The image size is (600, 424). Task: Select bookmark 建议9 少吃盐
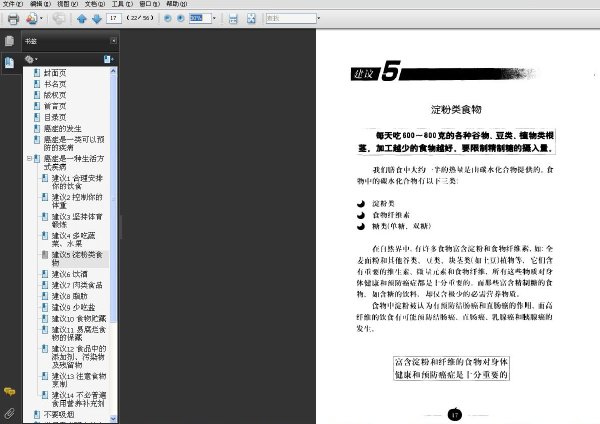73,307
